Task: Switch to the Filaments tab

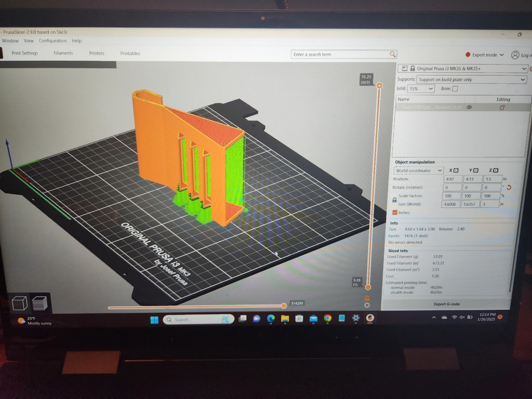Action: (x=63, y=53)
